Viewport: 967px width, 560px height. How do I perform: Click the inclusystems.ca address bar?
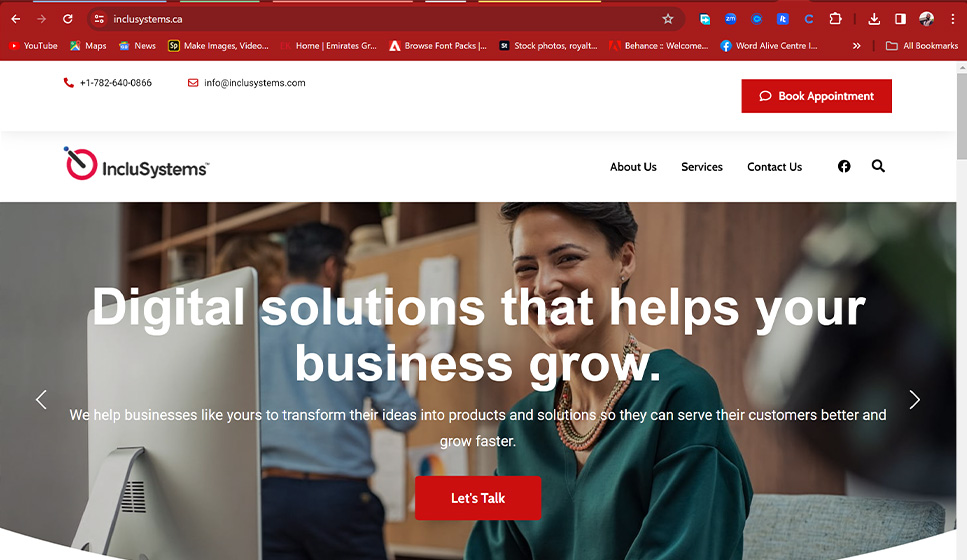(x=382, y=19)
